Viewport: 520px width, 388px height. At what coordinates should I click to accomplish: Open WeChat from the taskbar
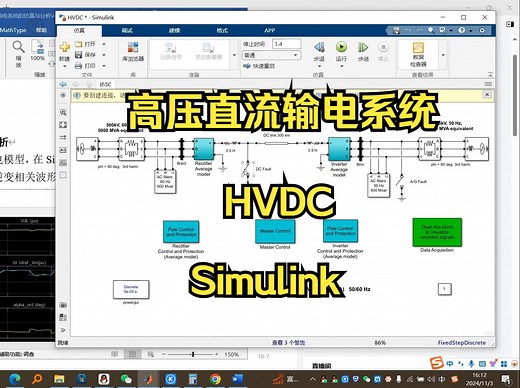126,379
